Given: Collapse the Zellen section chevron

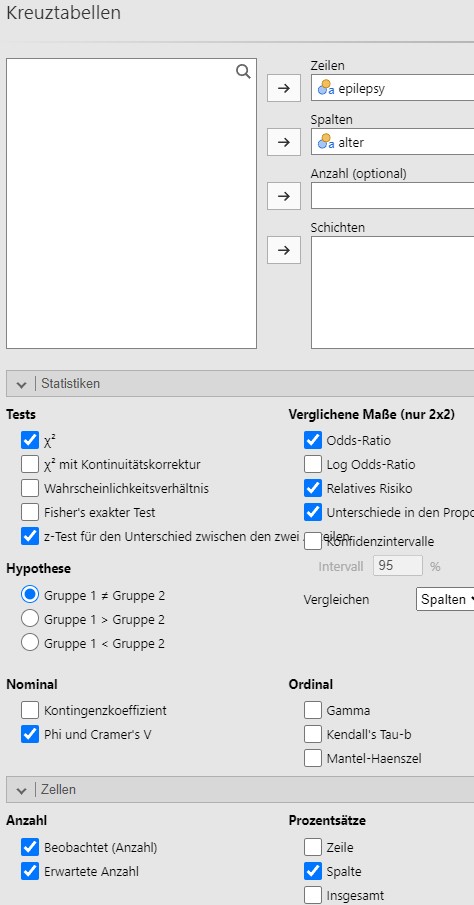Looking at the screenshot, I should click(x=22, y=790).
